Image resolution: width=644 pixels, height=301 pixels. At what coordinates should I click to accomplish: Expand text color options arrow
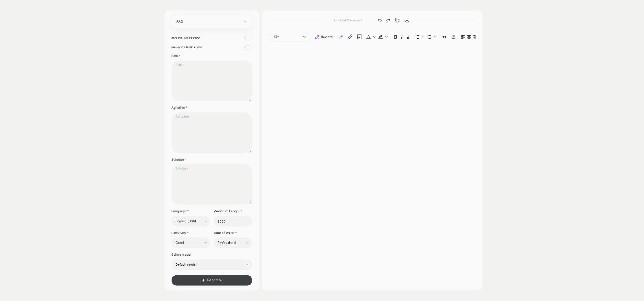[x=374, y=37]
